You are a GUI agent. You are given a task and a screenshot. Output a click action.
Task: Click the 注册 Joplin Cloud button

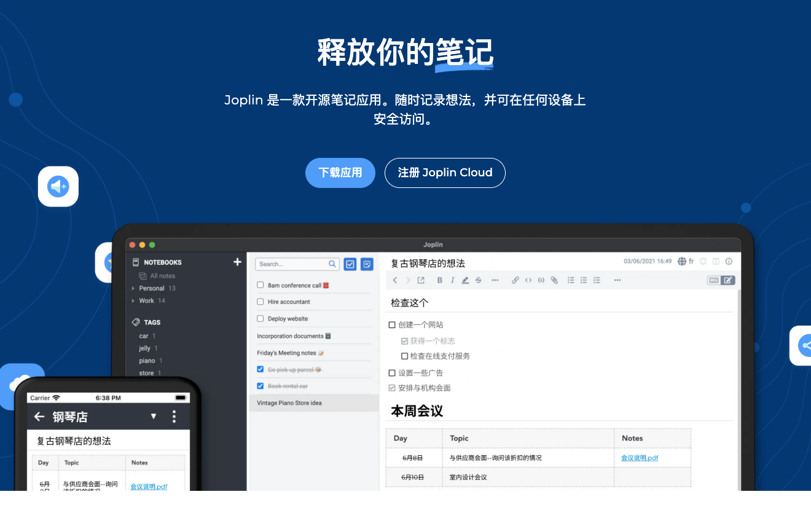[445, 173]
